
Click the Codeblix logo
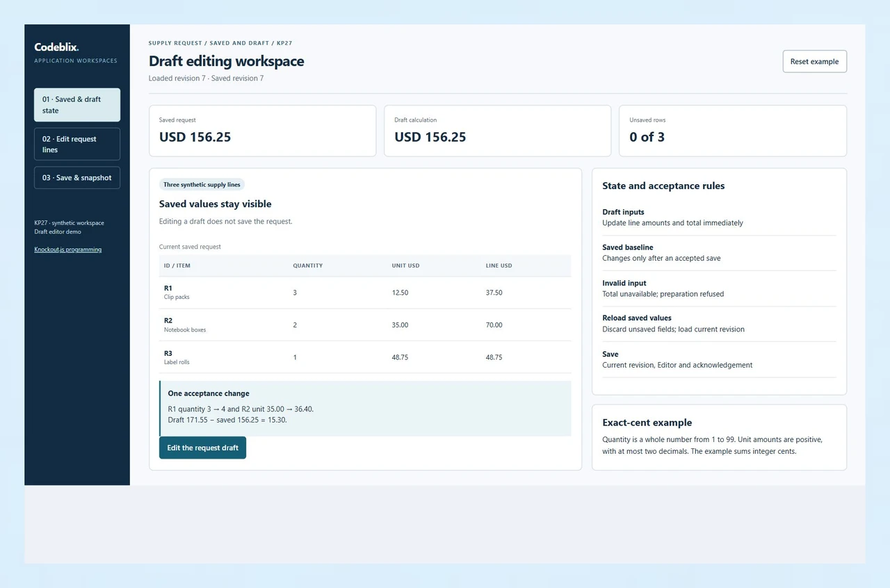(x=56, y=47)
